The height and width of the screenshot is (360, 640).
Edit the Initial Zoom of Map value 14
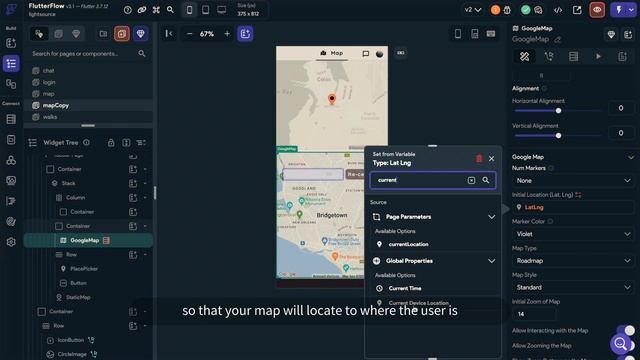pos(533,314)
